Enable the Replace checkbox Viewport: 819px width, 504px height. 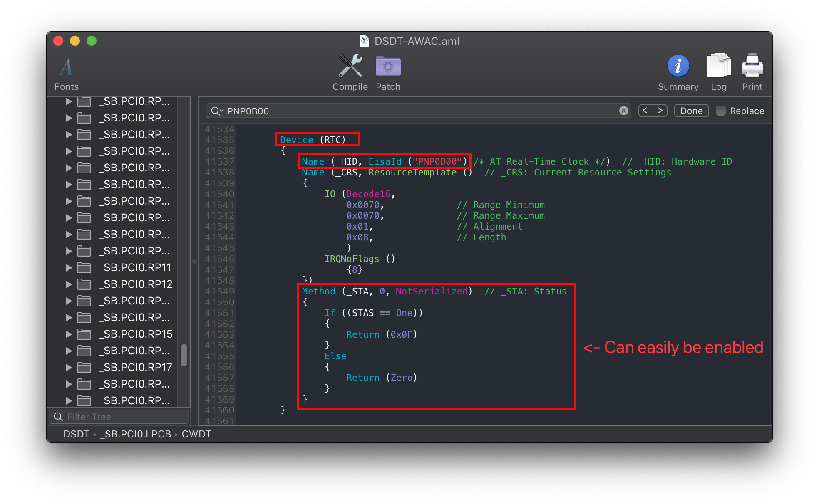pyautogui.click(x=721, y=111)
